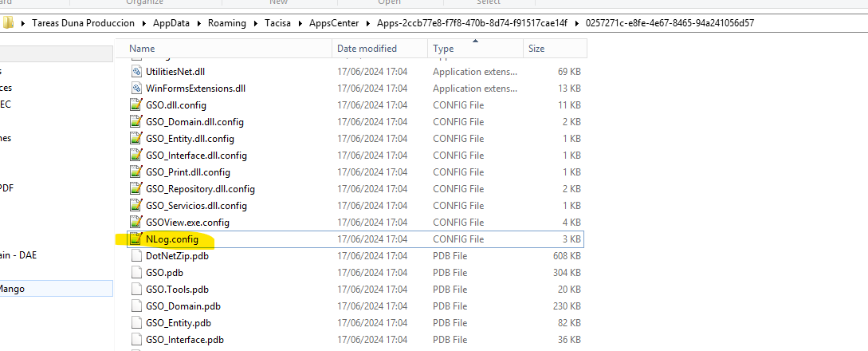Screen dimensions: 868x351
Task: Select the UtilitiesNet.dll file icon
Action: (136, 71)
